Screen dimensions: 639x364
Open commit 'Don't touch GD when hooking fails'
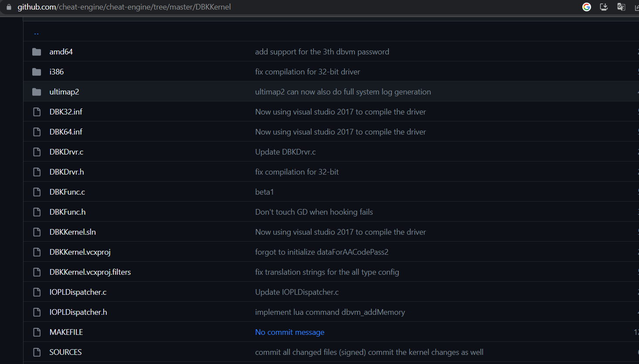click(314, 212)
